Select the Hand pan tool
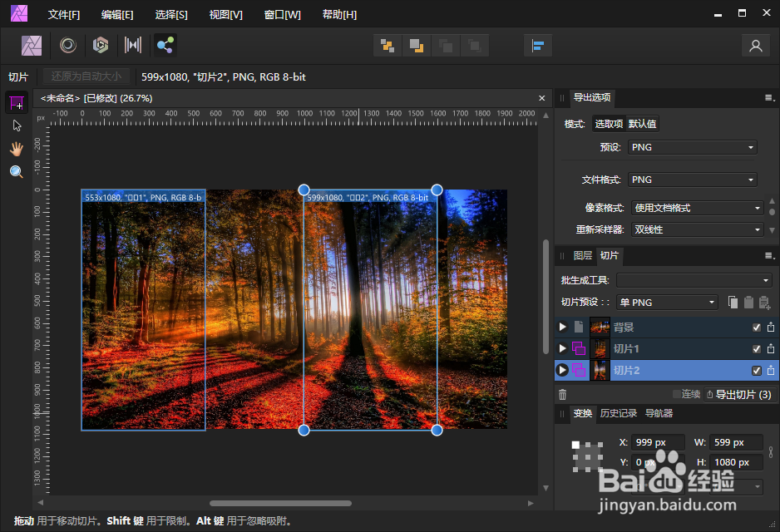780x532 pixels. 17,149
